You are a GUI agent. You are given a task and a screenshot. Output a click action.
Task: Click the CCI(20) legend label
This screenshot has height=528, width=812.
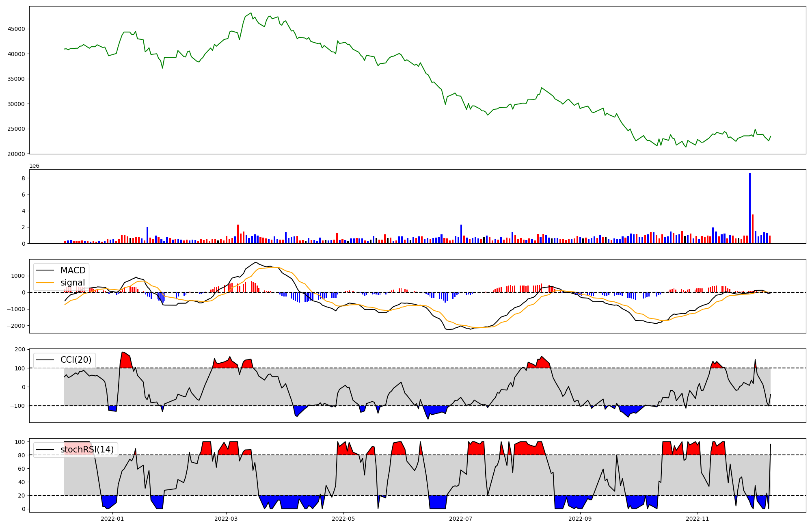76,360
